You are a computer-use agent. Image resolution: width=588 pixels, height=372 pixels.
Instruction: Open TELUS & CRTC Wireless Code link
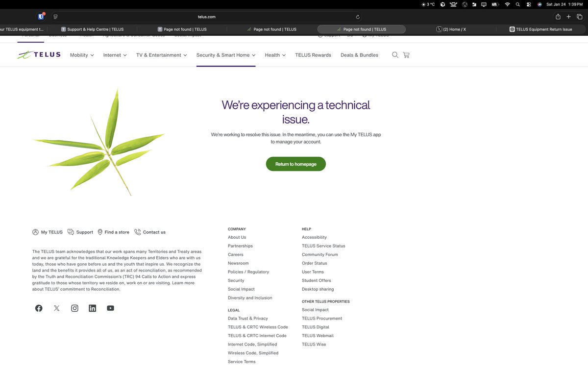(258, 327)
